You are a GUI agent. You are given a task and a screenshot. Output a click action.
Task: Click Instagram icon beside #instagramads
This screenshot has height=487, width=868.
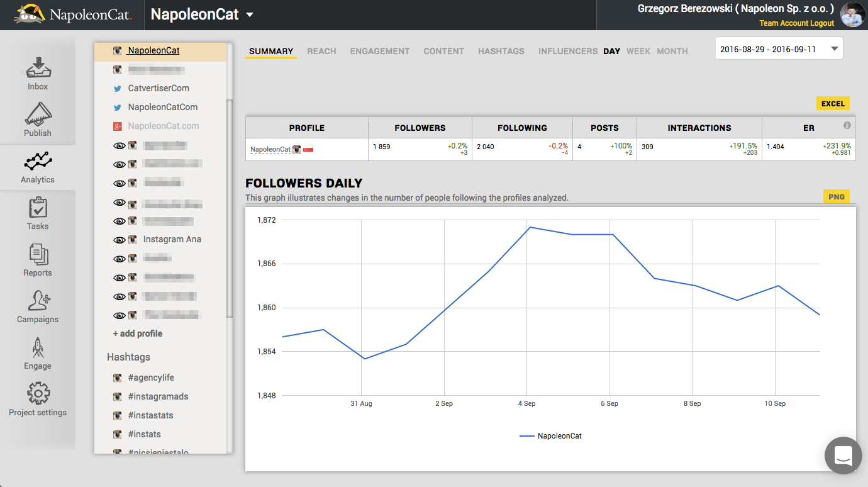[118, 397]
